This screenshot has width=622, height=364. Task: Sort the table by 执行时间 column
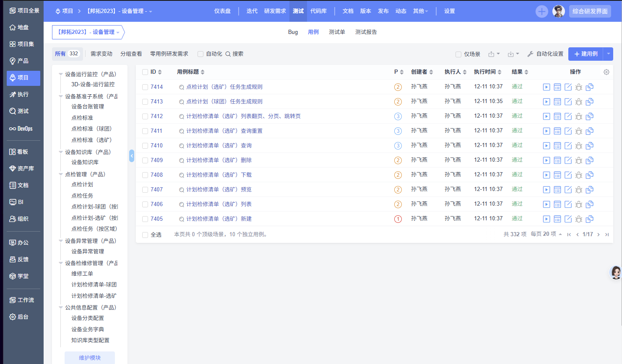click(x=487, y=72)
